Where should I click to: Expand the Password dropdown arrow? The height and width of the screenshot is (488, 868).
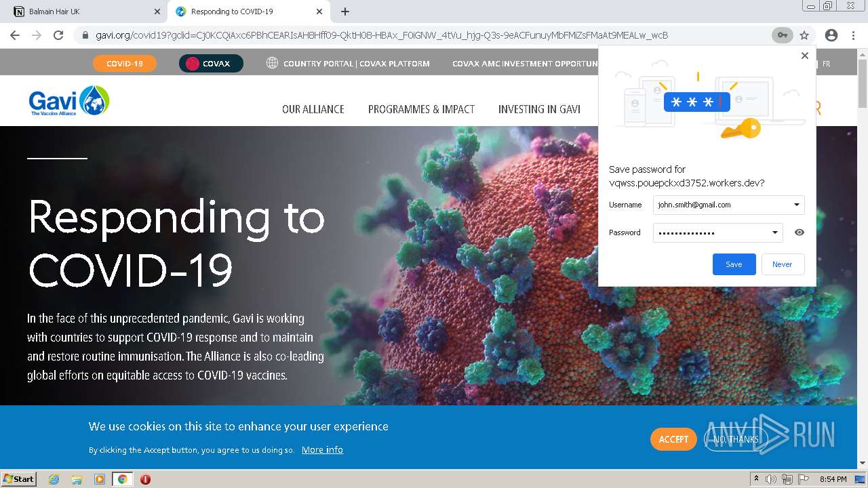click(x=775, y=232)
